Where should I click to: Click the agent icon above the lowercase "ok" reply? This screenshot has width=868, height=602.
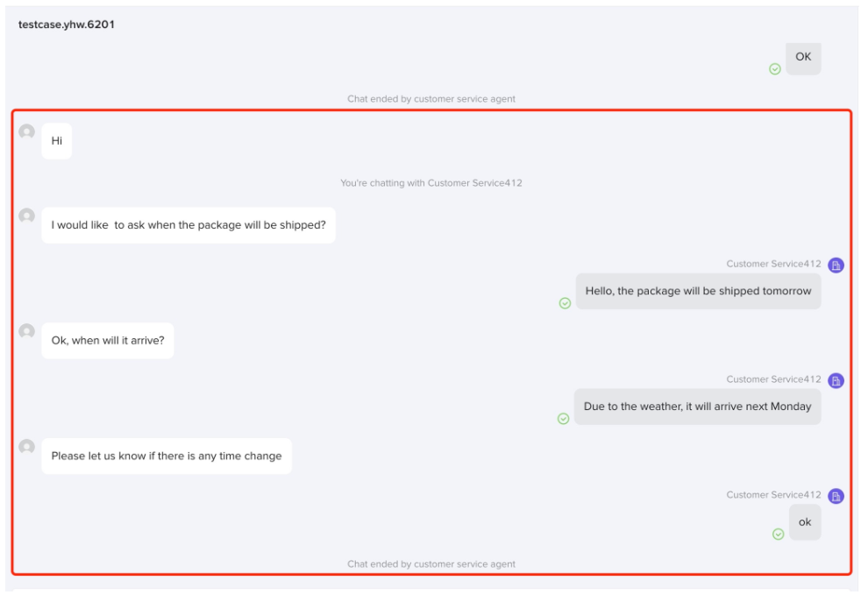click(836, 497)
